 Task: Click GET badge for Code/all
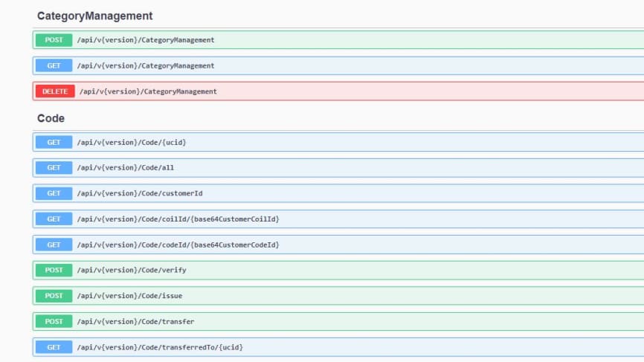54,167
